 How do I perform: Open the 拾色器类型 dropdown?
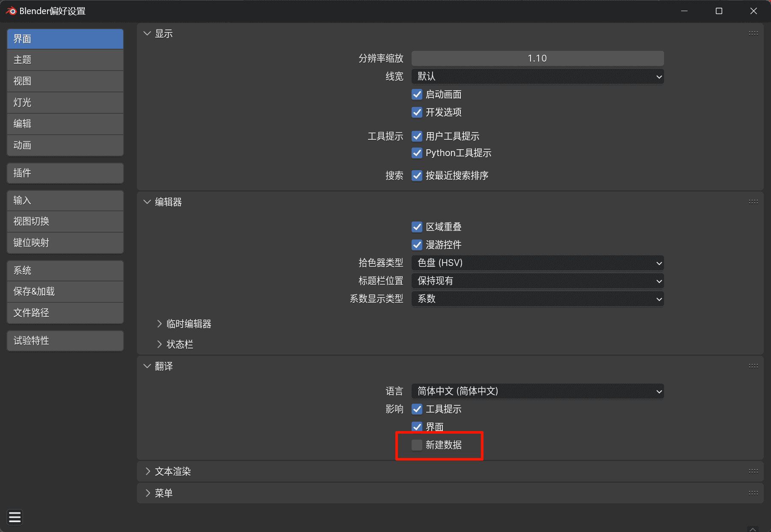[537, 263]
